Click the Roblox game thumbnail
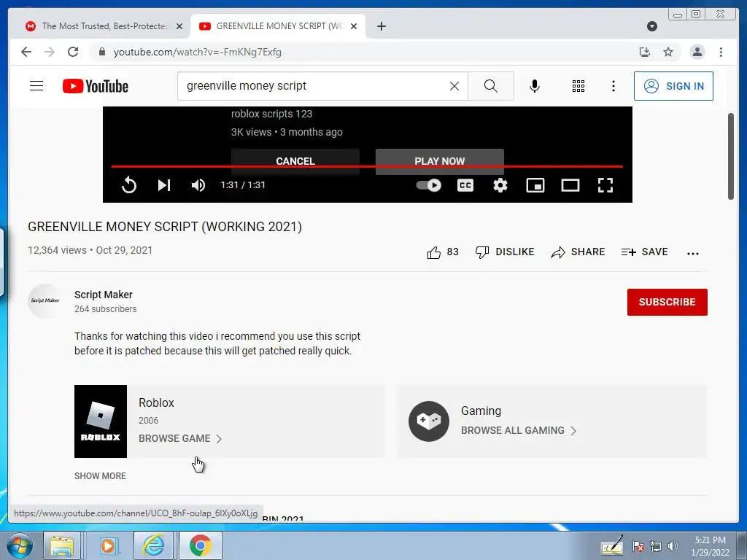The width and height of the screenshot is (747, 560). (101, 421)
